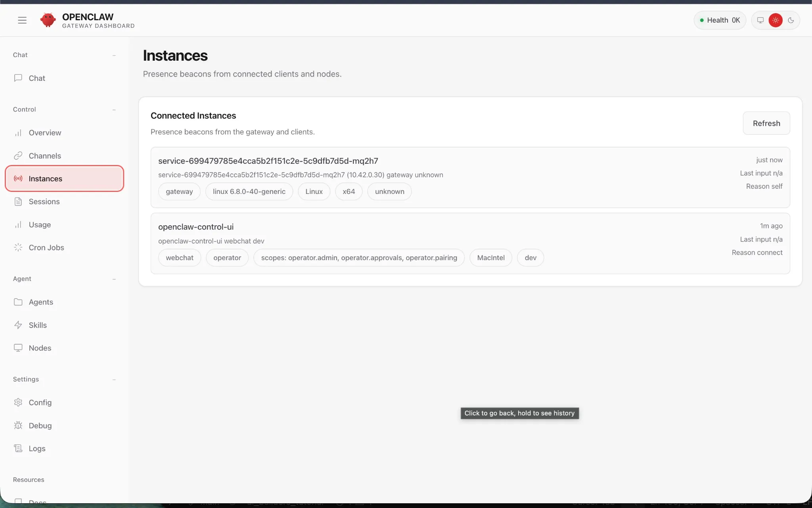Navigate to Cron Jobs label

pyautogui.click(x=46, y=247)
